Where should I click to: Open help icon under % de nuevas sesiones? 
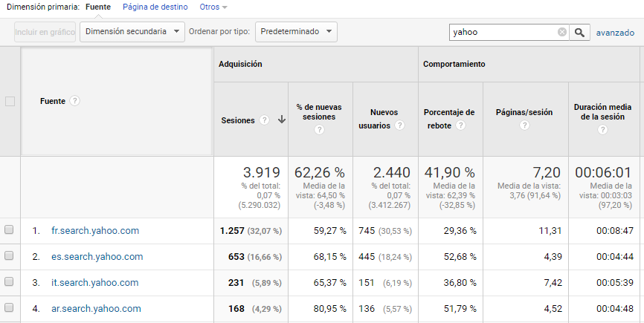[319, 129]
